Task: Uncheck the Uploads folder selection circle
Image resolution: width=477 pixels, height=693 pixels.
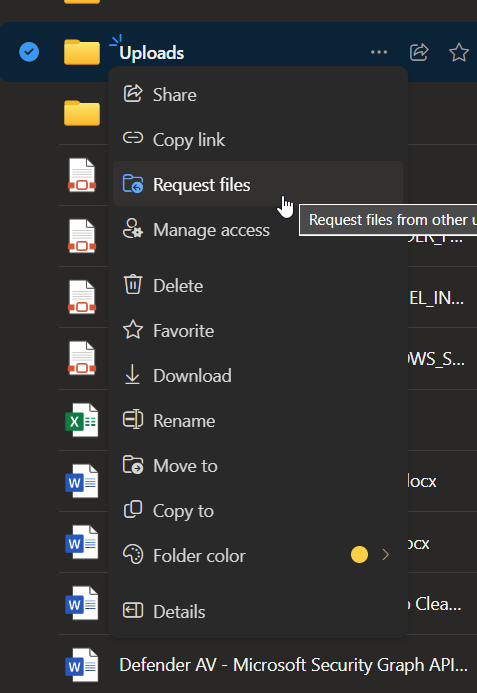Action: point(29,52)
